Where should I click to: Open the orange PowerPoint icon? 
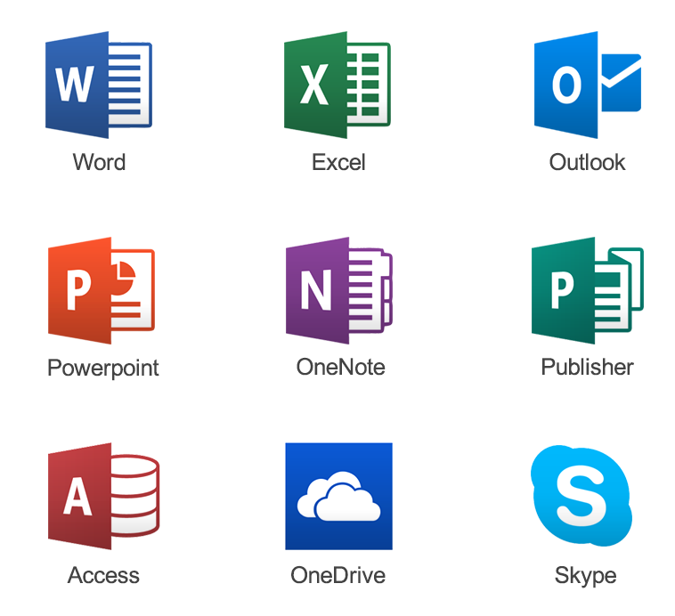click(x=100, y=290)
